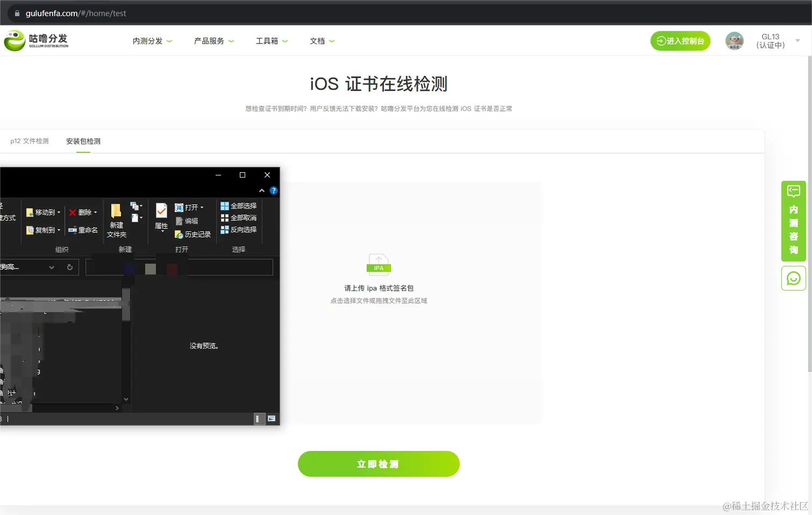Click the 移动到 (Move To) icon
The width and height of the screenshot is (812, 515).
click(x=40, y=212)
